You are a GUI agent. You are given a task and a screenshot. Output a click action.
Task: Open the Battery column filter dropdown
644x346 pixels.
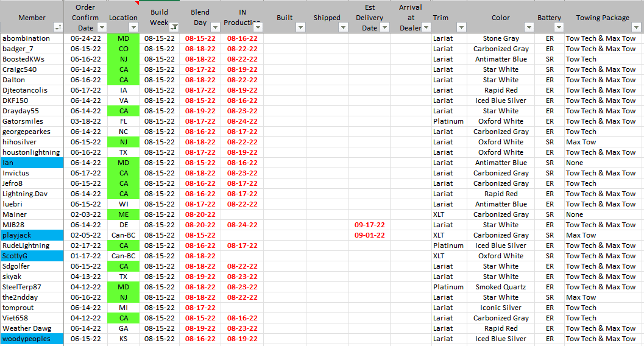559,27
